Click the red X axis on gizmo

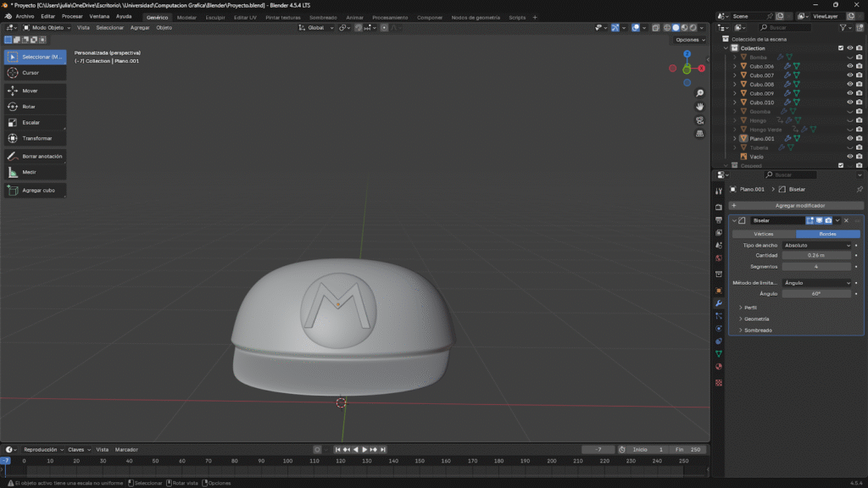click(701, 68)
